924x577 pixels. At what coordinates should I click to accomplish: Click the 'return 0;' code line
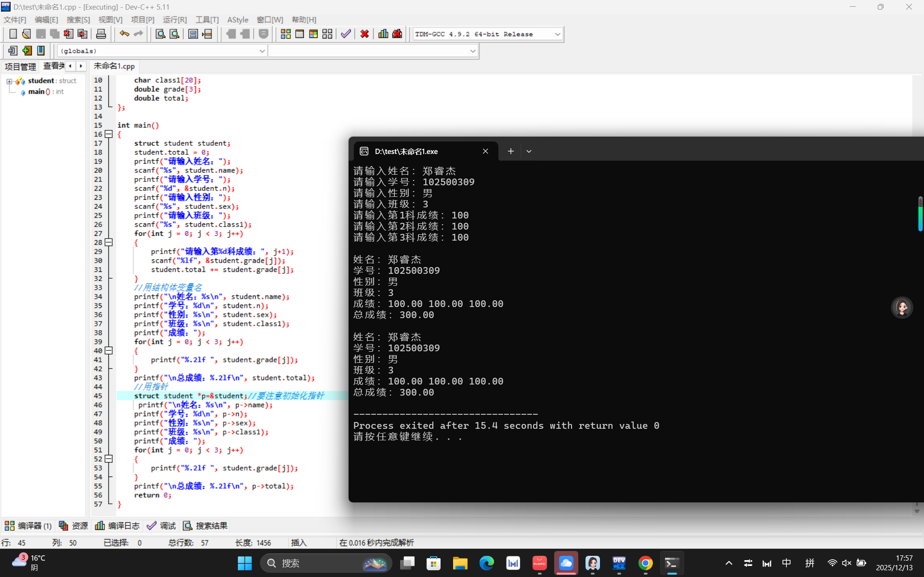153,495
